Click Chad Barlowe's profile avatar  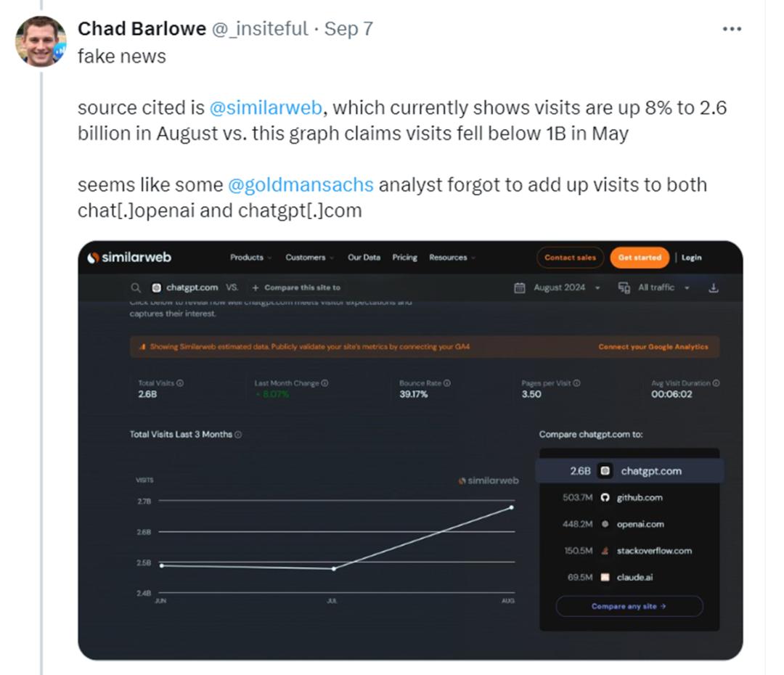point(41,41)
